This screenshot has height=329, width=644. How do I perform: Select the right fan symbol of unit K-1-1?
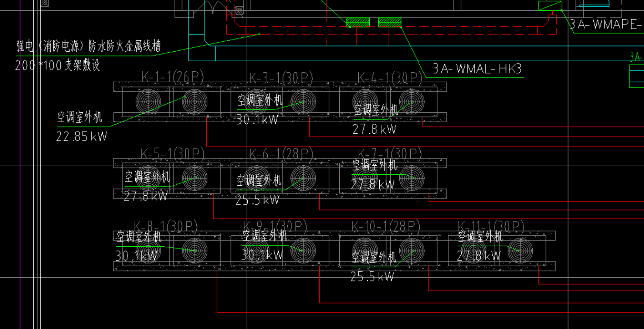(195, 102)
